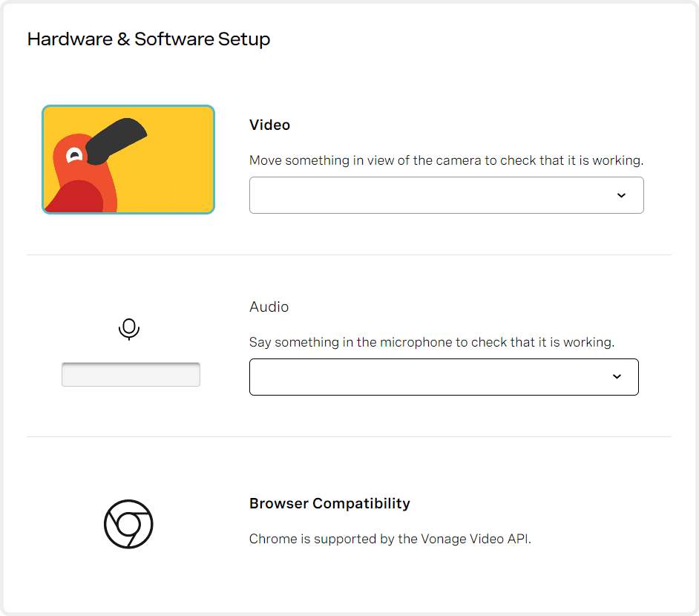Screen dimensions: 699x616
Task: Open the video camera selection dropdown
Action: 446,194
